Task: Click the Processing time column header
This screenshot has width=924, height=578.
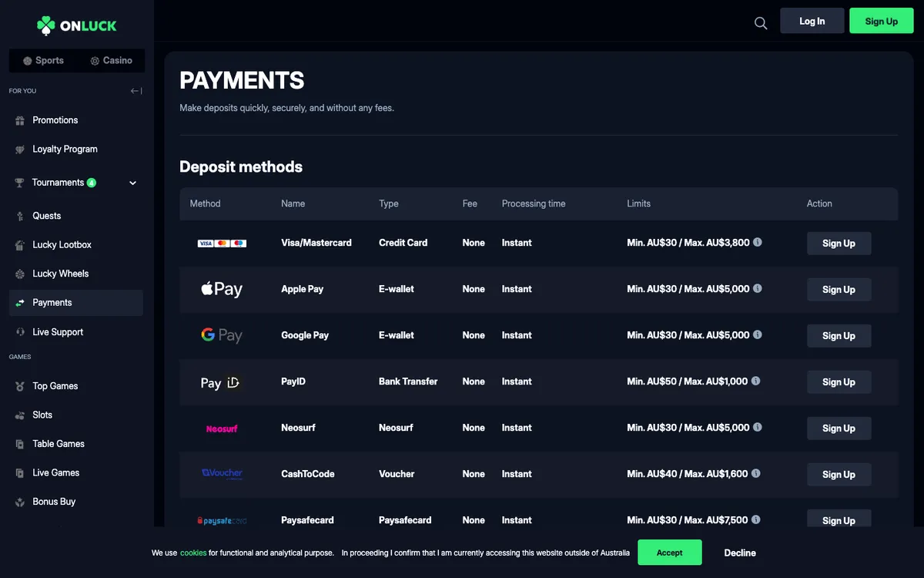Action: (x=534, y=203)
